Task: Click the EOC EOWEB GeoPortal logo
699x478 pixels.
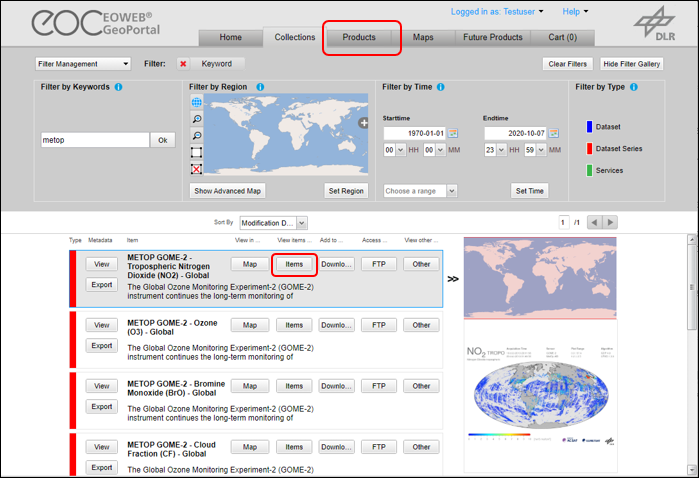Action: 95,23
